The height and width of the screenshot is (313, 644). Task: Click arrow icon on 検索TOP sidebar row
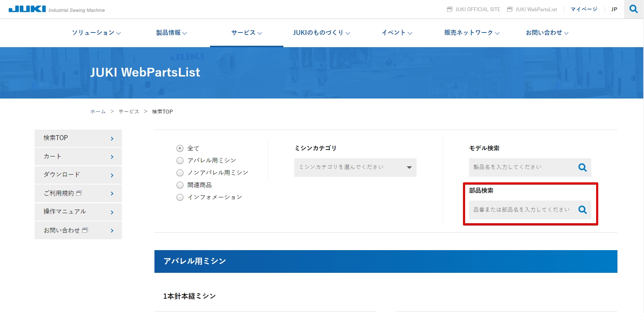[112, 139]
